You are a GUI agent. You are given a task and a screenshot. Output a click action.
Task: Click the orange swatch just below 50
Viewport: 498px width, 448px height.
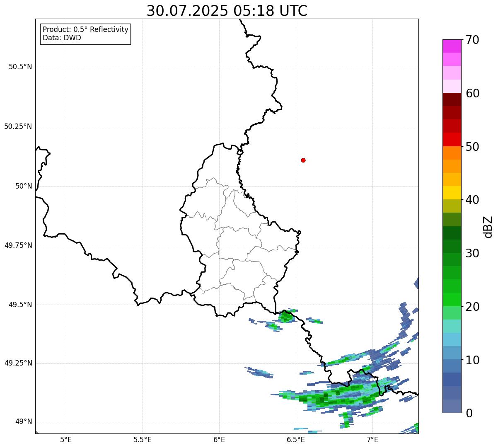coord(452,153)
